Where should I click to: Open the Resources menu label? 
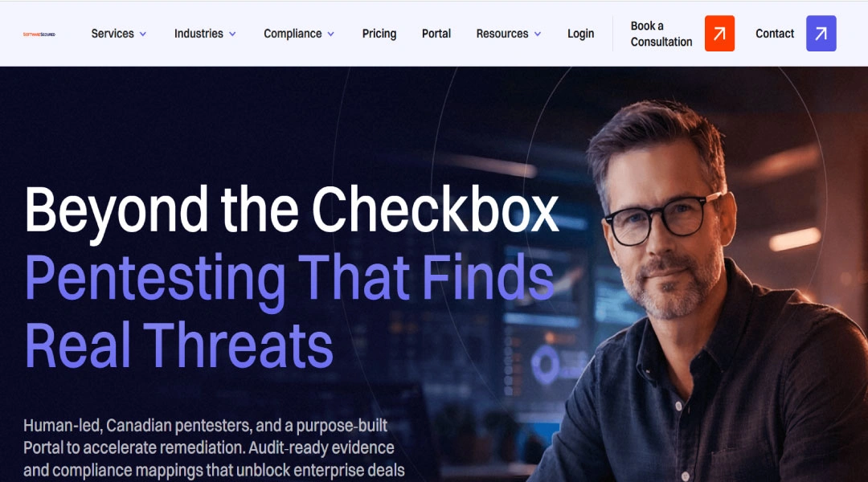tap(502, 34)
